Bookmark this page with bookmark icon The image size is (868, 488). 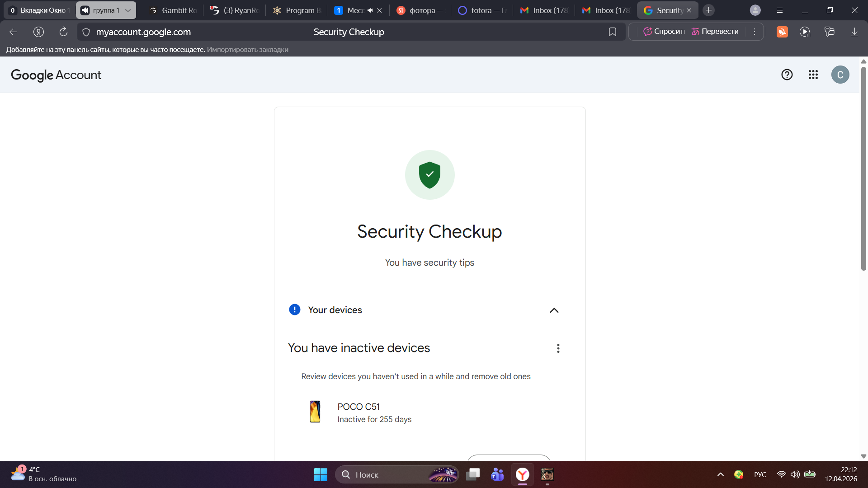612,32
